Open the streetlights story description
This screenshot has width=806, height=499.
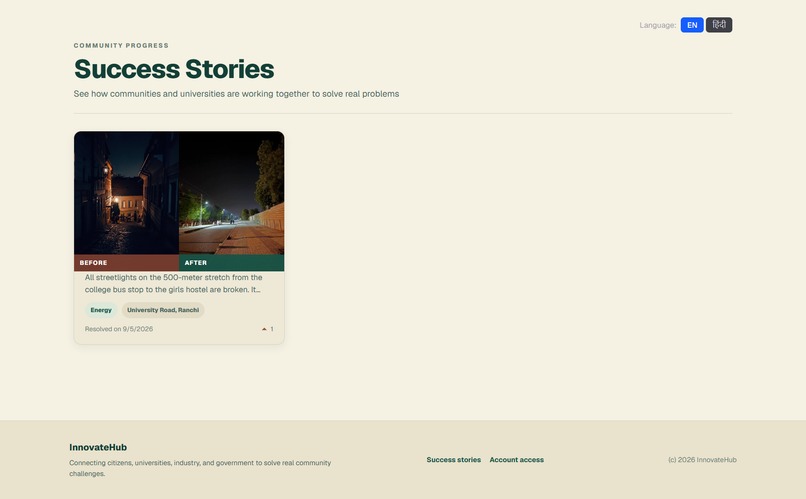174,283
